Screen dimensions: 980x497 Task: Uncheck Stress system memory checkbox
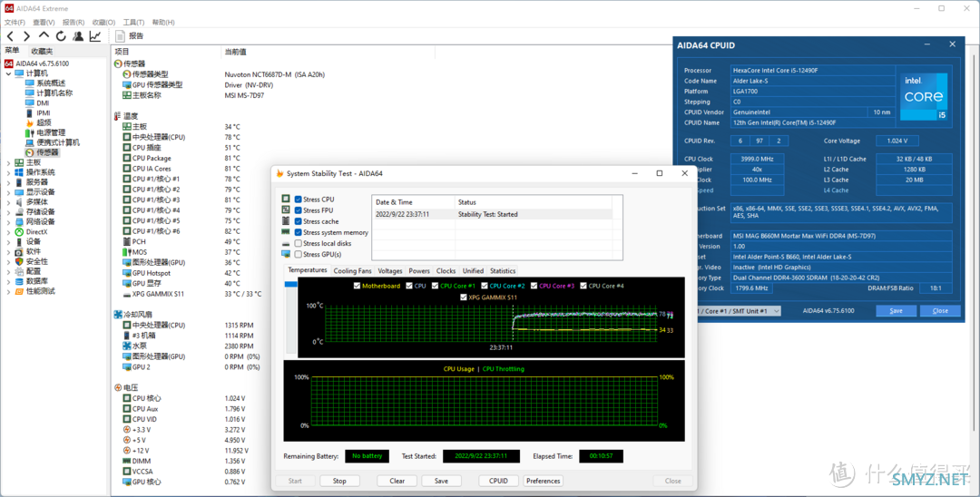(299, 232)
